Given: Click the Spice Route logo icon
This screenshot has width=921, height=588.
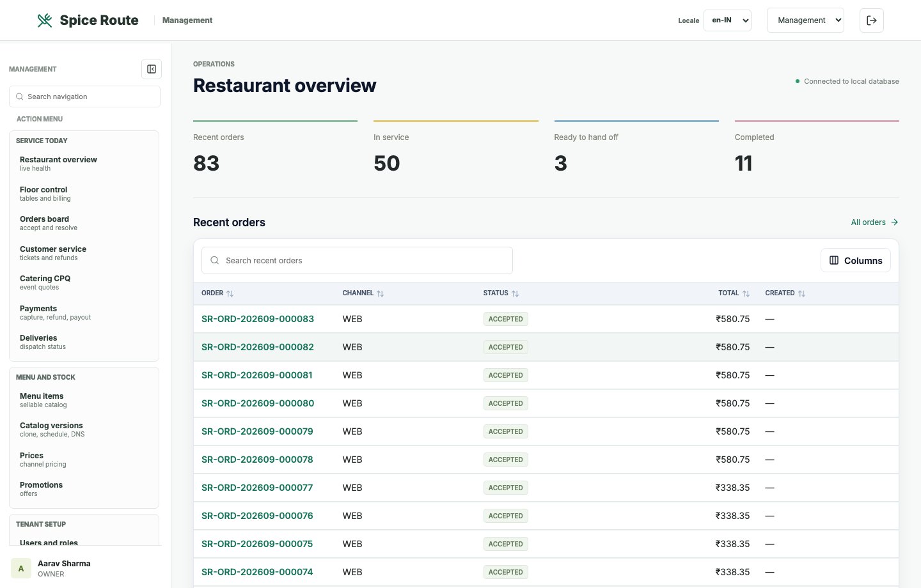Looking at the screenshot, I should [x=45, y=20].
